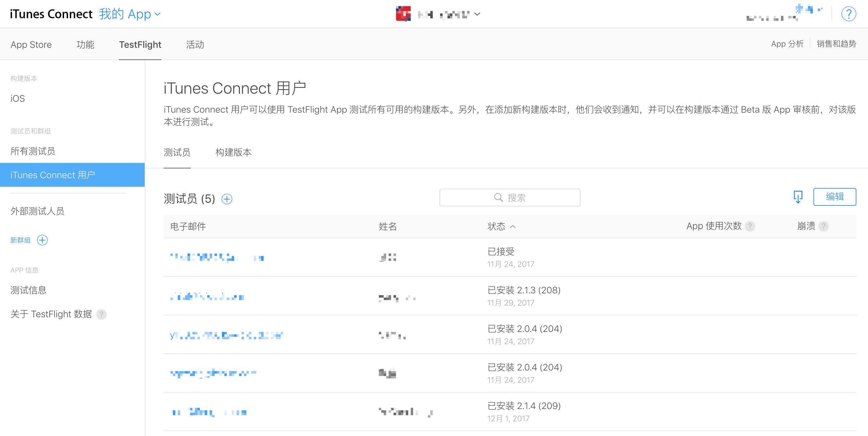Viewport: 868px width, 436px height.
Task: Open the 销售和趋势 link
Action: pos(836,44)
